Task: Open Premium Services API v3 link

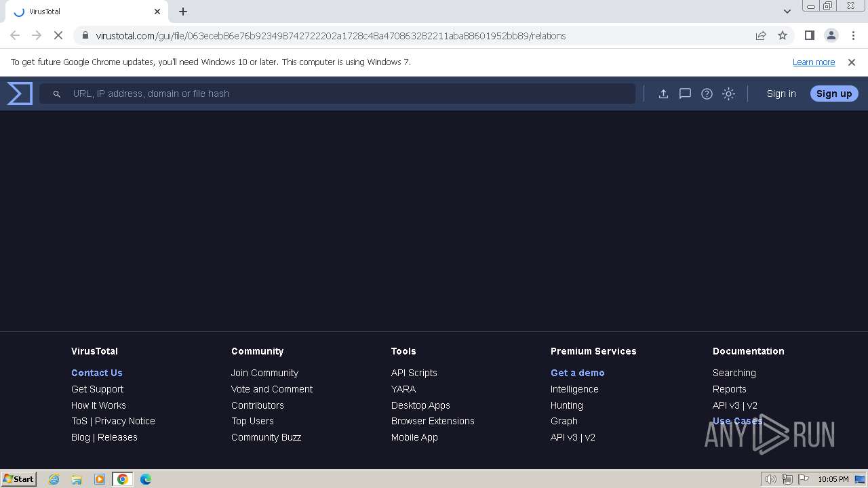Action: click(x=564, y=437)
